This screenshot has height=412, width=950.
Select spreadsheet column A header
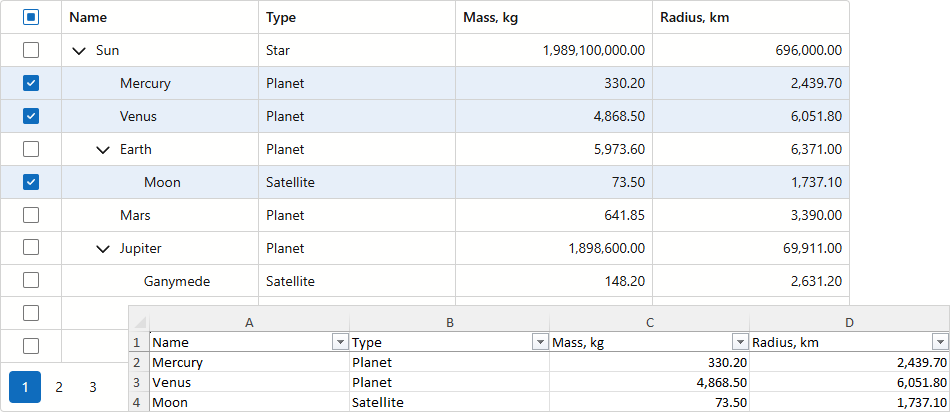pos(249,323)
